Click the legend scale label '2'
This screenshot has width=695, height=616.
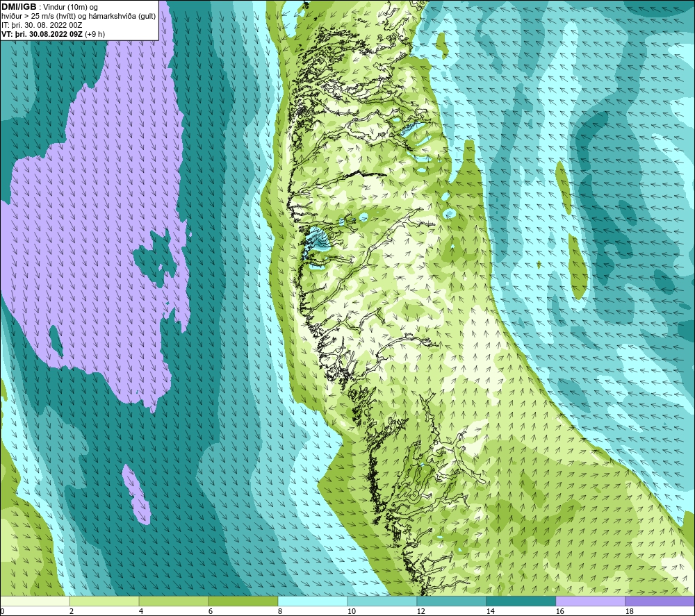(72, 611)
